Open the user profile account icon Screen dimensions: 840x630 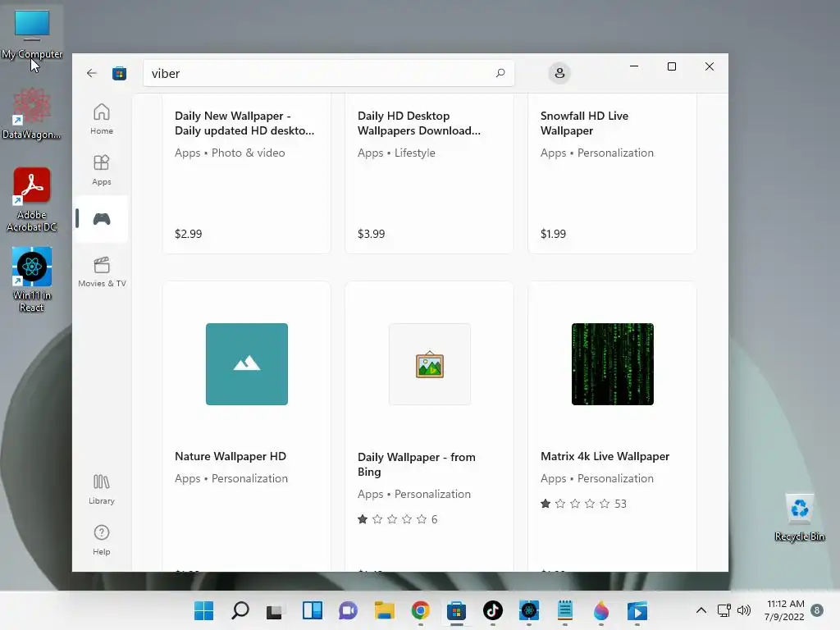[559, 73]
